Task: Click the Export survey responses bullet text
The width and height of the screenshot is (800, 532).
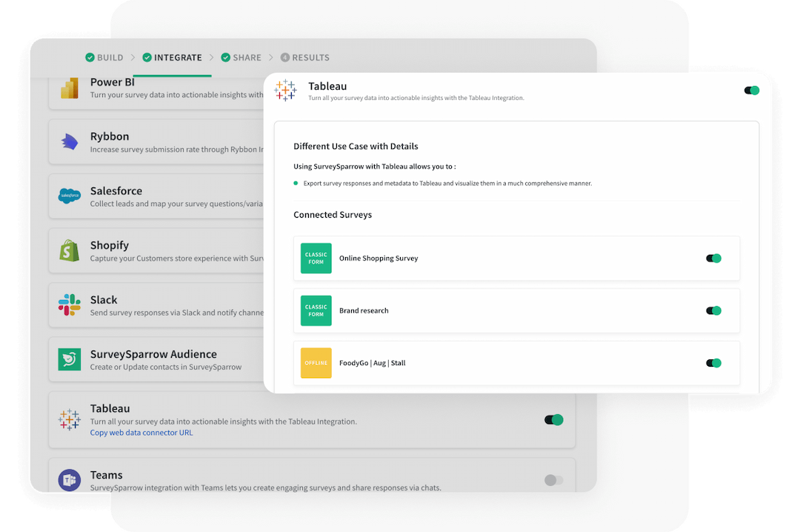Action: (447, 183)
